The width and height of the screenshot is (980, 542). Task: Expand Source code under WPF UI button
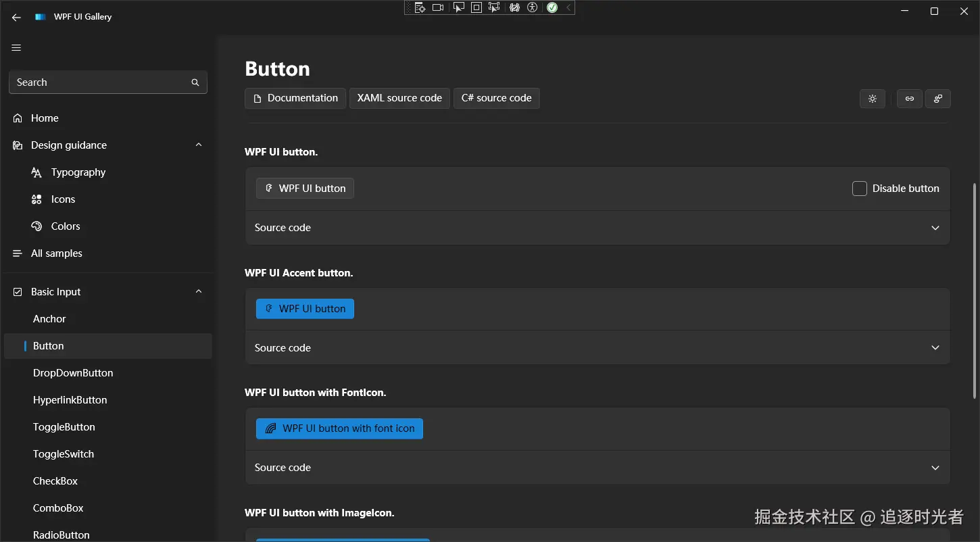pos(935,228)
